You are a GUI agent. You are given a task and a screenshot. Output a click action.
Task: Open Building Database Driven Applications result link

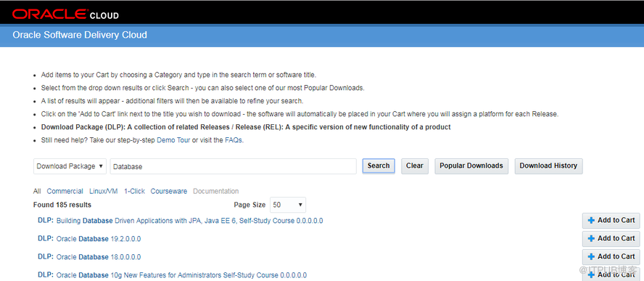tap(189, 221)
